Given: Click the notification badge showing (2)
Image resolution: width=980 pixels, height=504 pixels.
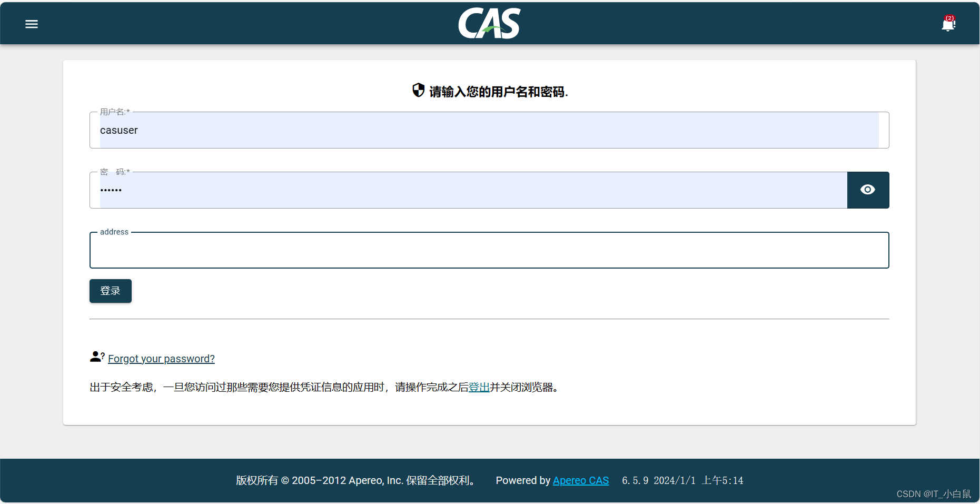Looking at the screenshot, I should click(949, 18).
